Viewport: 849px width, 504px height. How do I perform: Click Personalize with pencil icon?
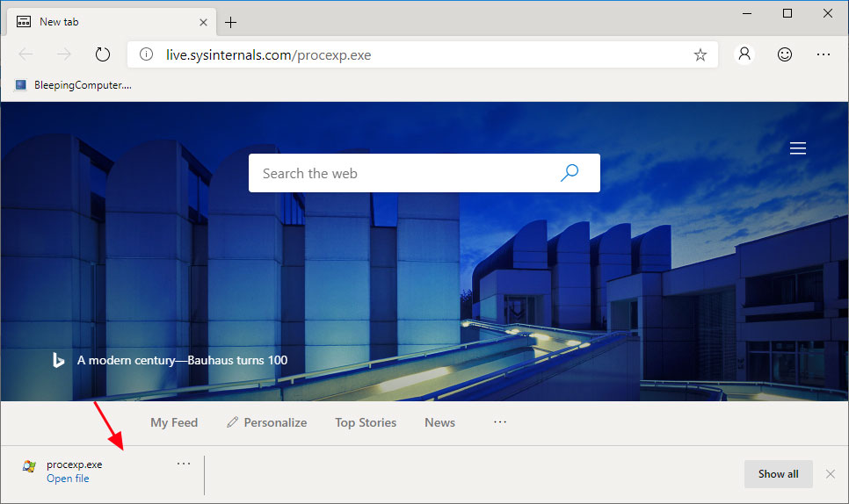pyautogui.click(x=266, y=422)
